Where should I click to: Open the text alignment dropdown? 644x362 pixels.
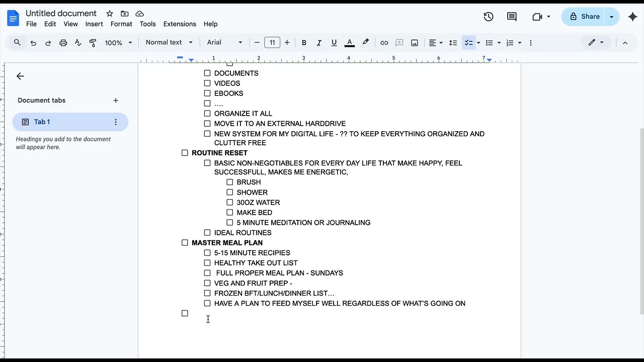[435, 43]
